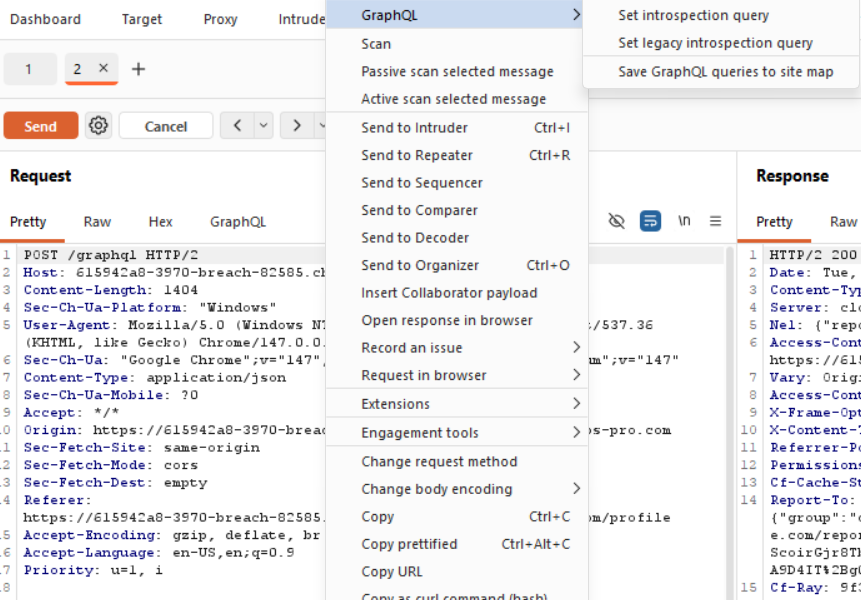Switch to Repeater tab 1
Image resolution: width=861 pixels, height=600 pixels.
29,69
